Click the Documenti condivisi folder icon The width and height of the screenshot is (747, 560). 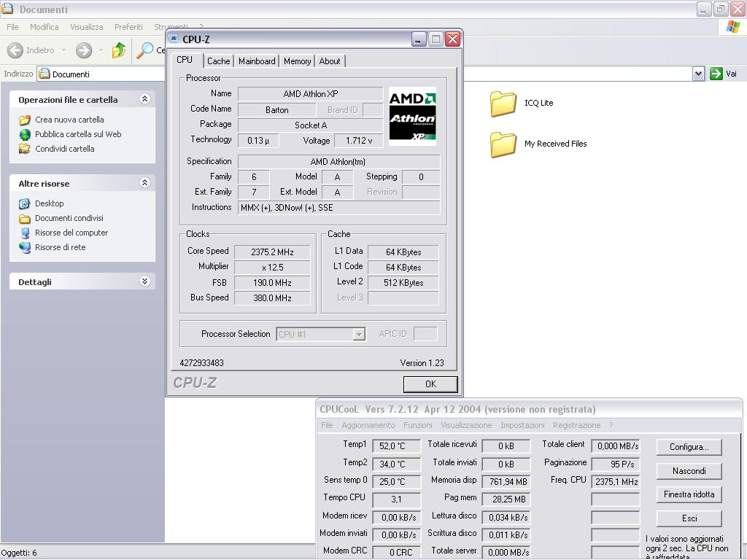pyautogui.click(x=25, y=218)
